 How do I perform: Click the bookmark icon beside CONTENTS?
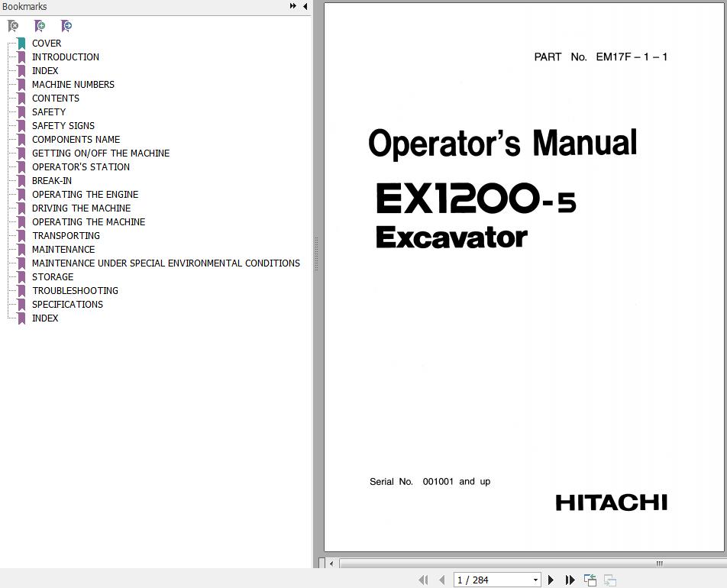tap(21, 99)
